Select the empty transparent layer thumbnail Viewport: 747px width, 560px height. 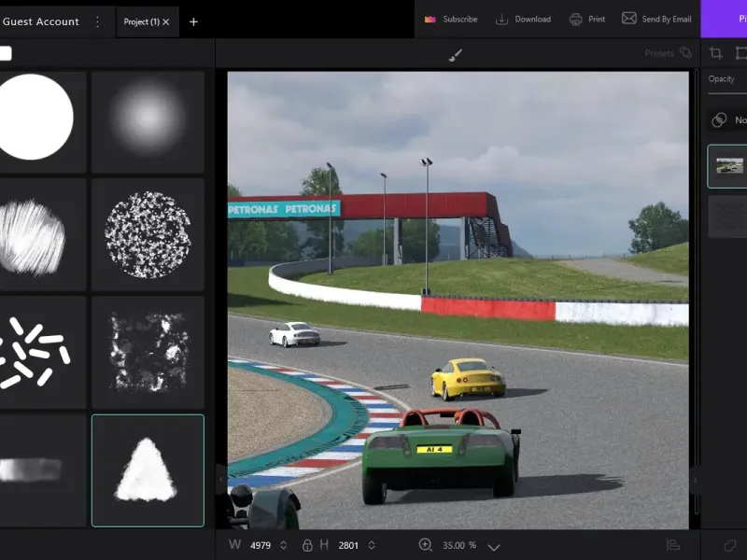point(728,217)
